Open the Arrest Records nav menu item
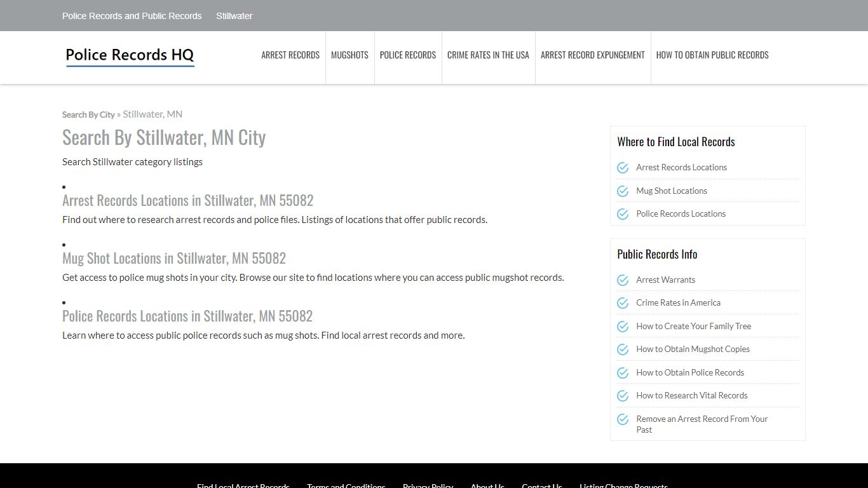This screenshot has width=868, height=488. (290, 55)
